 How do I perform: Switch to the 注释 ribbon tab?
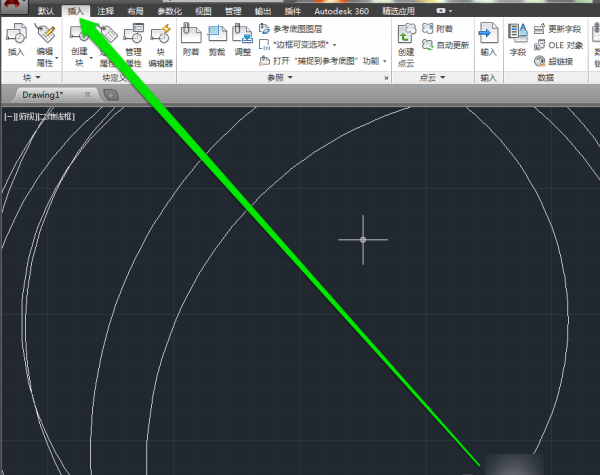106,10
